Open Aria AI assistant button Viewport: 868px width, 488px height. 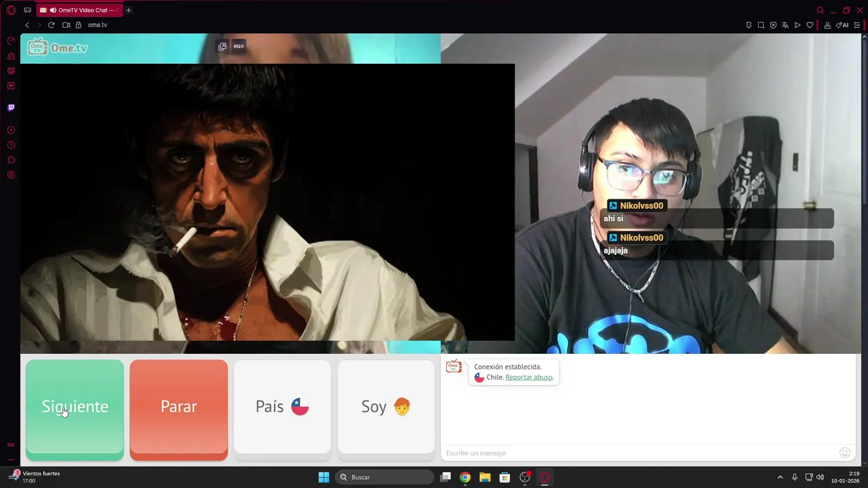(842, 25)
